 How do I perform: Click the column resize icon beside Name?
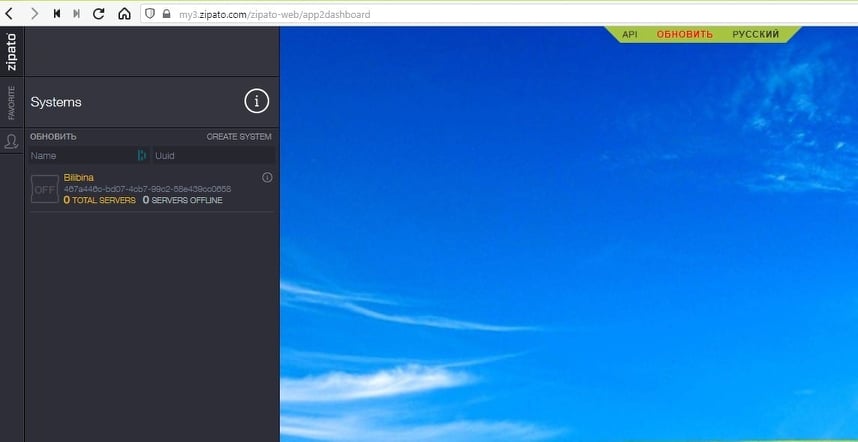[x=141, y=156]
